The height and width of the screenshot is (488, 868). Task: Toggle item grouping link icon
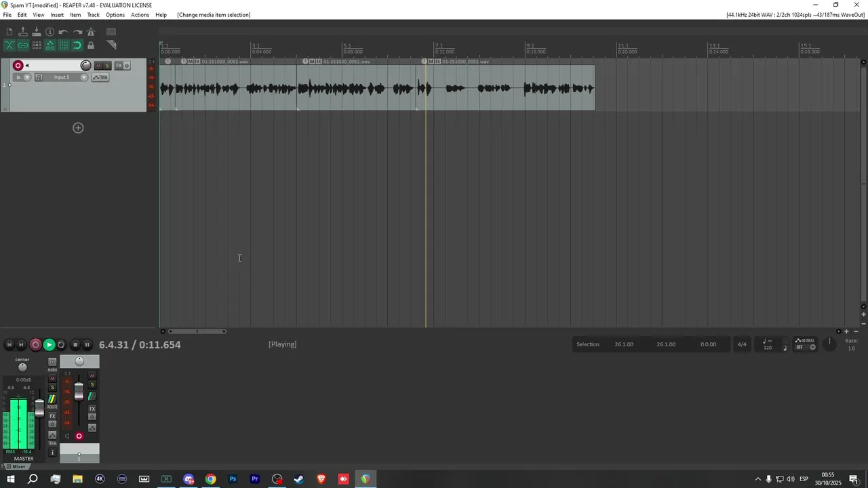pyautogui.click(x=23, y=45)
